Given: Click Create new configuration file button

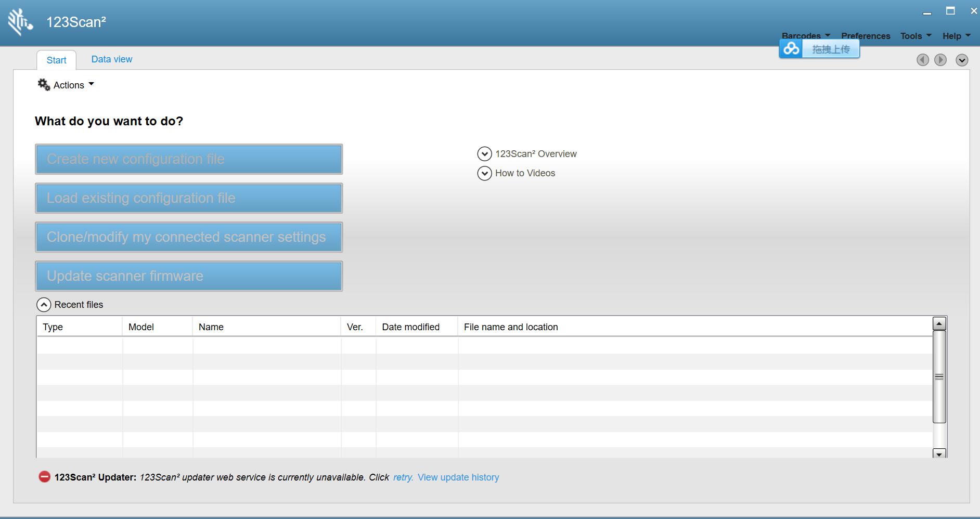Looking at the screenshot, I should [189, 159].
